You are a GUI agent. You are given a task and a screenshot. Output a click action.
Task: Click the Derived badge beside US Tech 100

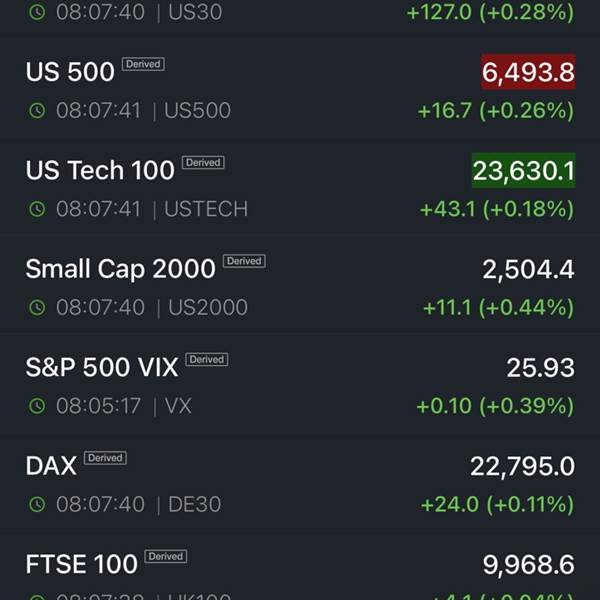coord(203,162)
